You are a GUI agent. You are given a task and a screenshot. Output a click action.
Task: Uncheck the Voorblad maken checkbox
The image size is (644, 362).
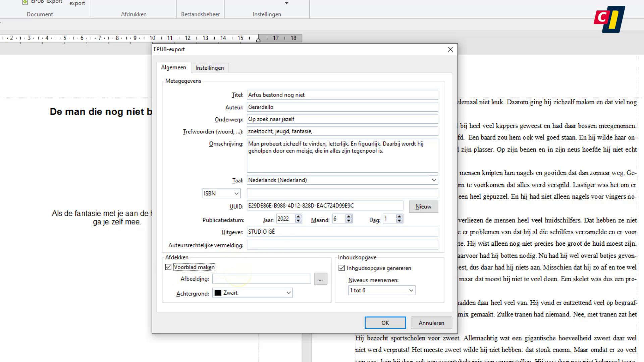168,267
